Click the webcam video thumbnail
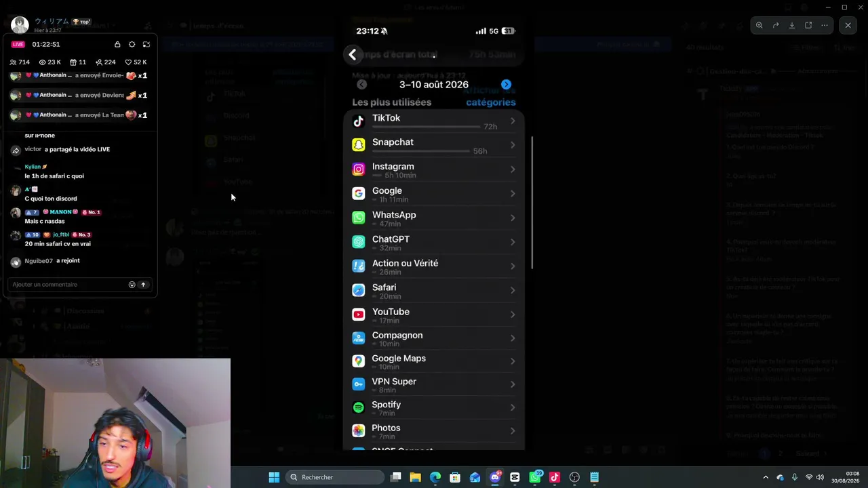Screen dimensions: 868x488 [115, 423]
